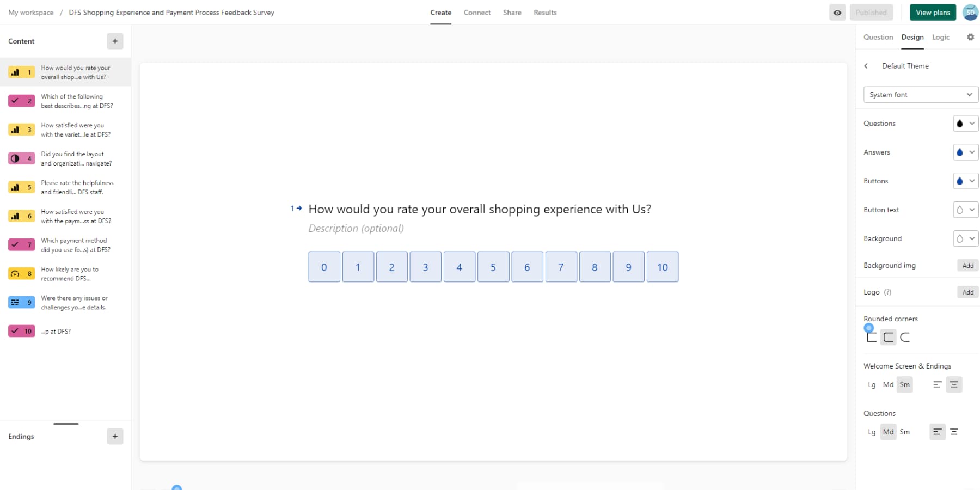Switch to the Logic tab
This screenshot has height=490, width=980.
pyautogui.click(x=941, y=37)
